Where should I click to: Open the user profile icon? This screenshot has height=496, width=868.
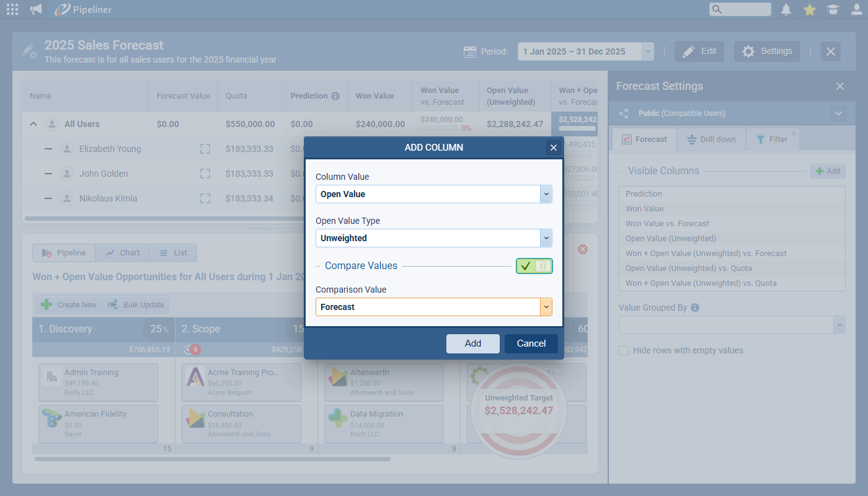coord(856,9)
